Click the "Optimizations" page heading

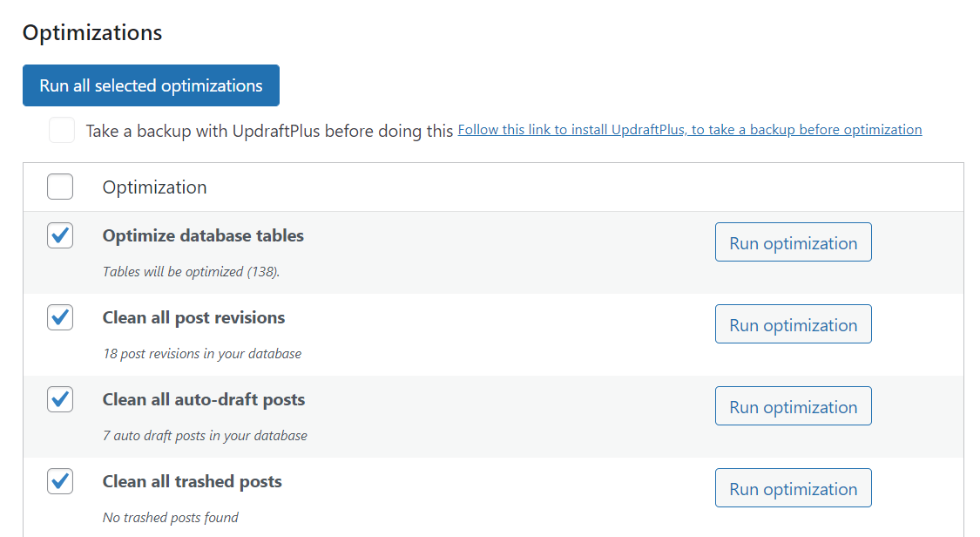pos(91,32)
